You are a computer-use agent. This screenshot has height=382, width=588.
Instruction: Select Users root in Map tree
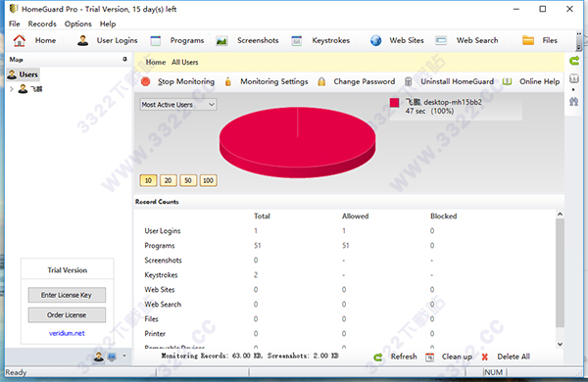pos(24,74)
